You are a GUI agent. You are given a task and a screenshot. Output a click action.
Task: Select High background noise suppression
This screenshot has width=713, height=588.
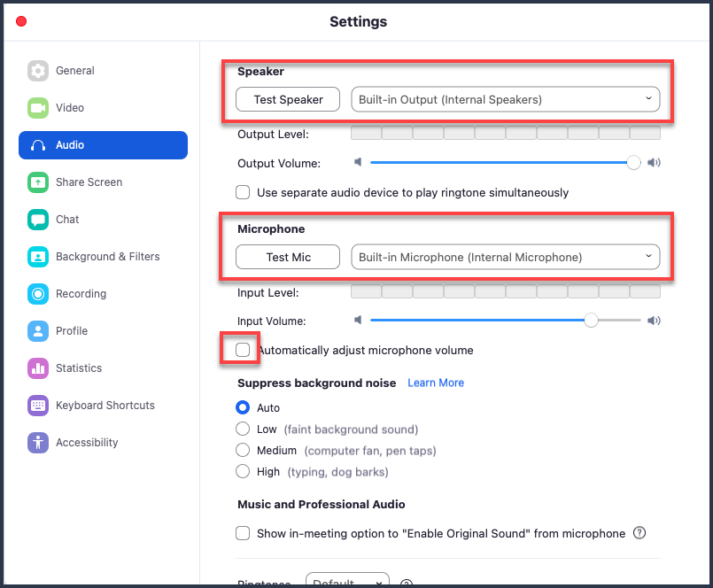[x=243, y=471]
